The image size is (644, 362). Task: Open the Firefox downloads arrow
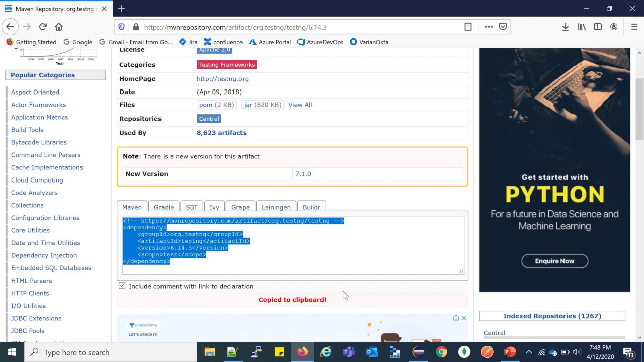566,27
